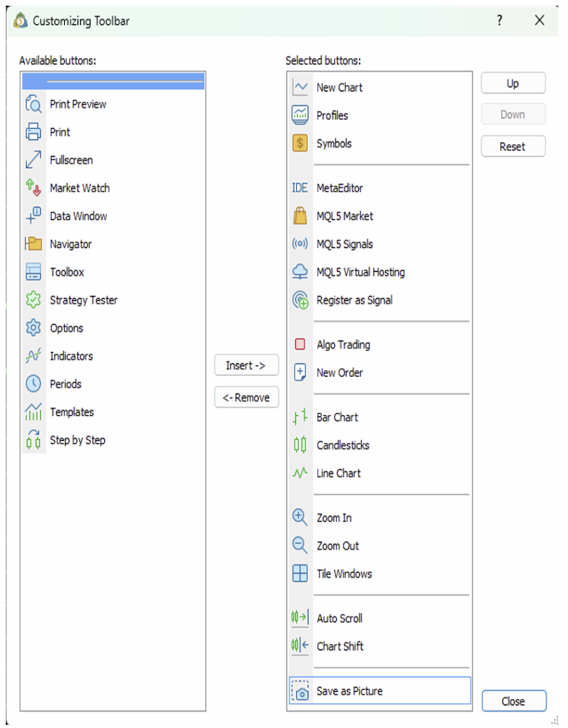Screen dimensions: 568x728
Task: Click the Market Watch arrows icon
Action: 33,188
